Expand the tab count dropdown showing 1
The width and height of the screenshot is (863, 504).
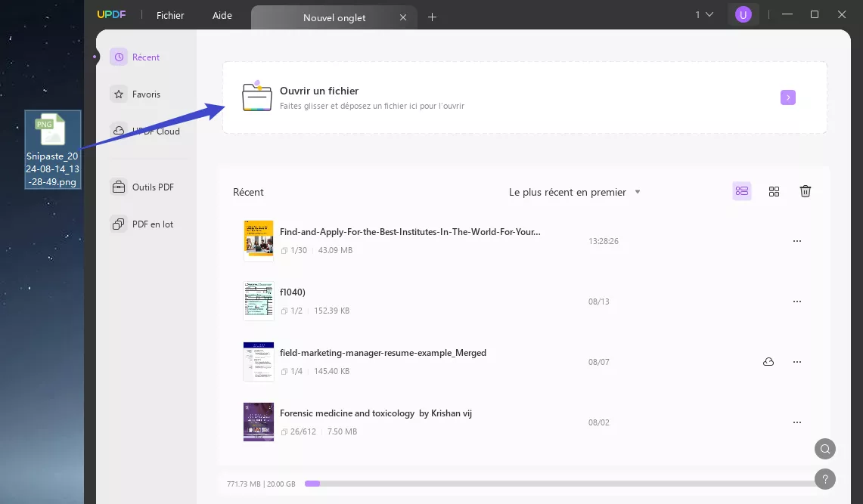point(703,14)
